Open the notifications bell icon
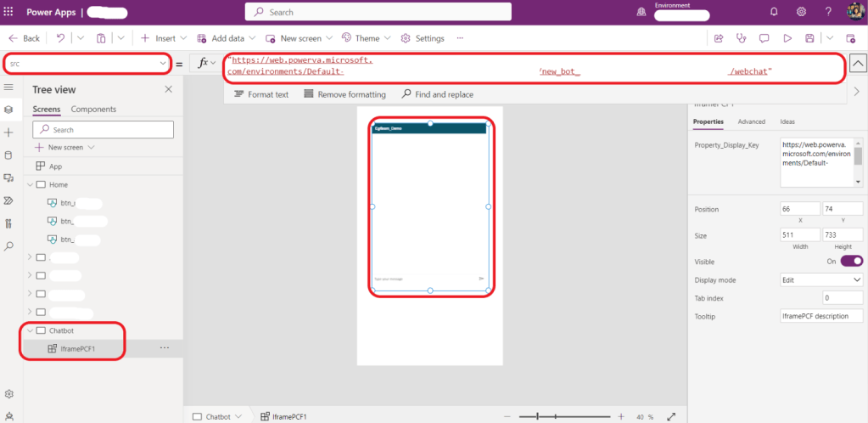The width and height of the screenshot is (868, 423). (774, 12)
